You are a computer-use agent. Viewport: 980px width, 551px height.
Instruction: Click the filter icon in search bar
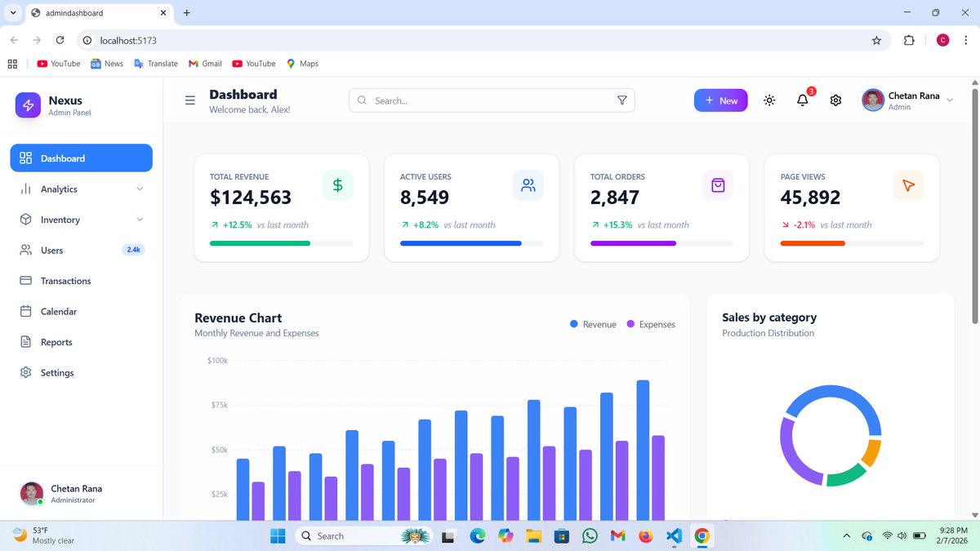click(x=622, y=100)
